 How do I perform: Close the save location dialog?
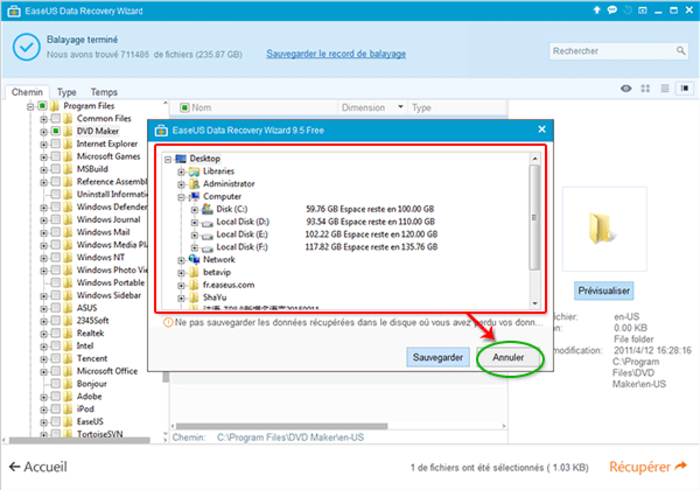(542, 129)
